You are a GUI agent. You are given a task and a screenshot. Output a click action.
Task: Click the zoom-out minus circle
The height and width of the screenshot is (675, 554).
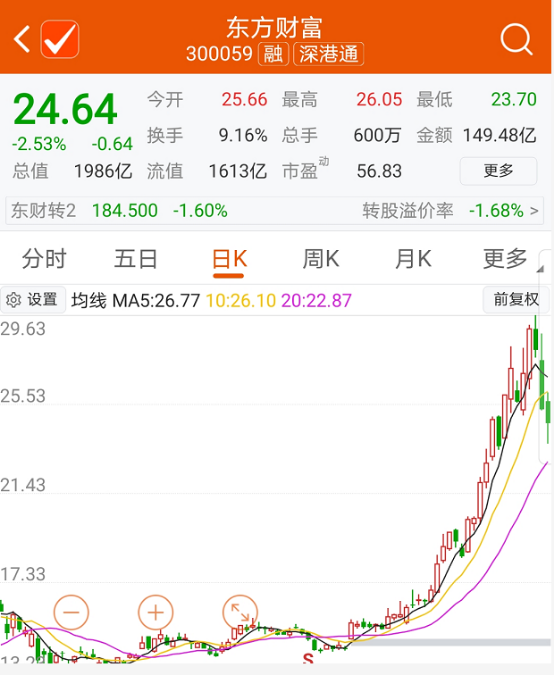(x=71, y=612)
